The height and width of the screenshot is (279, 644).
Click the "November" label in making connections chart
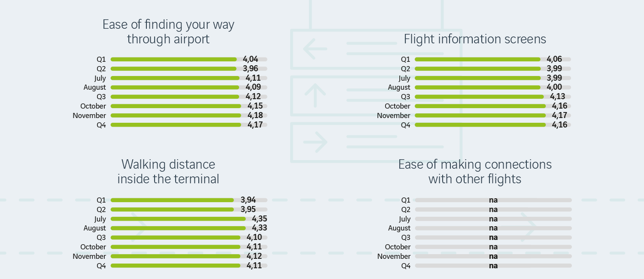click(394, 256)
